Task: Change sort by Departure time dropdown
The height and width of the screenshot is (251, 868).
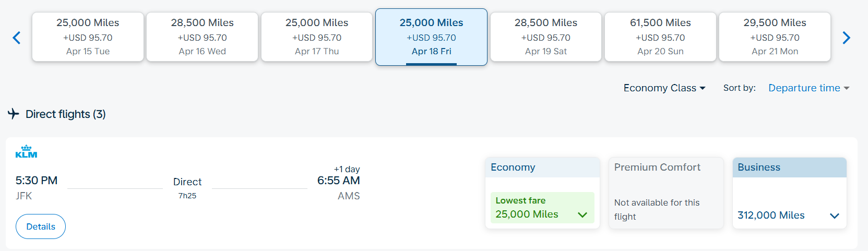Action: [x=809, y=88]
